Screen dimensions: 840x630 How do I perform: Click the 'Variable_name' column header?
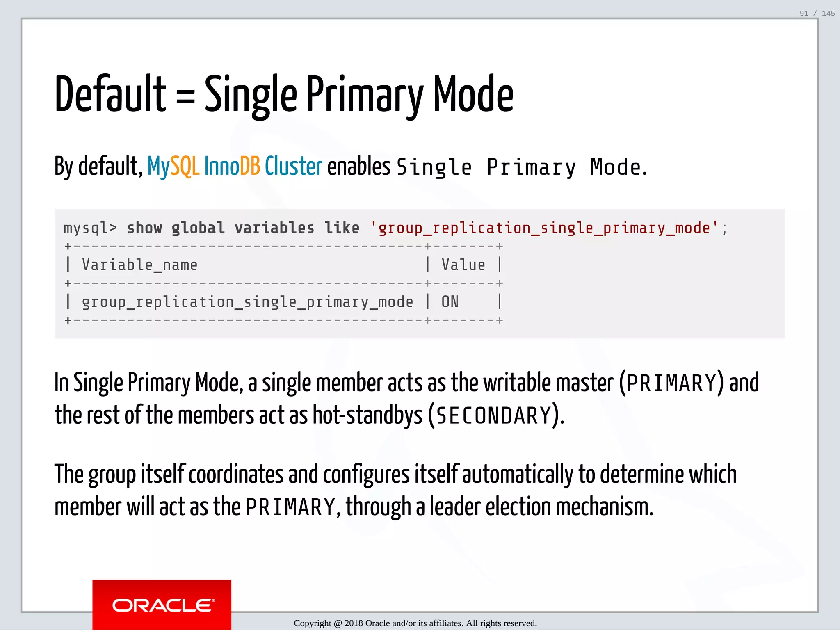tap(140, 265)
